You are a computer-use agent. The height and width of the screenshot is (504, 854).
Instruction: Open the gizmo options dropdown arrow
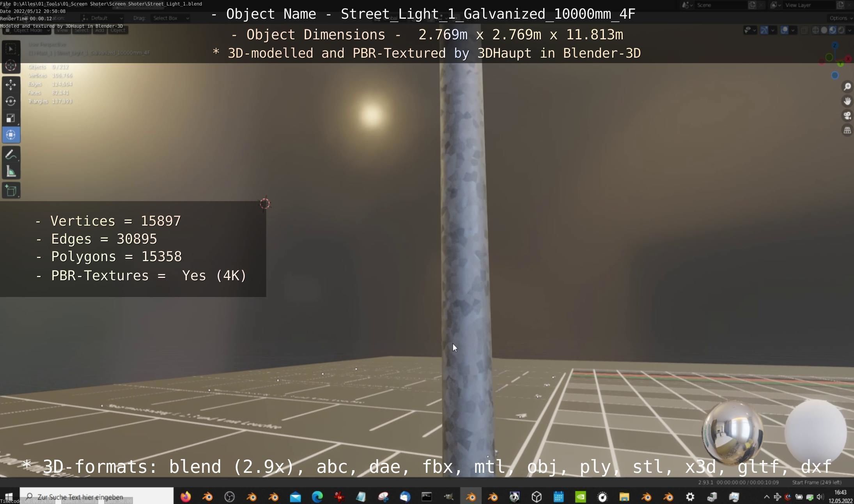(x=773, y=30)
